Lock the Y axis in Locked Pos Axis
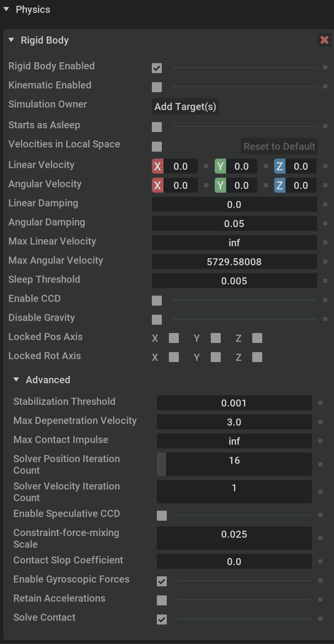Screen dimensions: 334x644 click(x=216, y=338)
